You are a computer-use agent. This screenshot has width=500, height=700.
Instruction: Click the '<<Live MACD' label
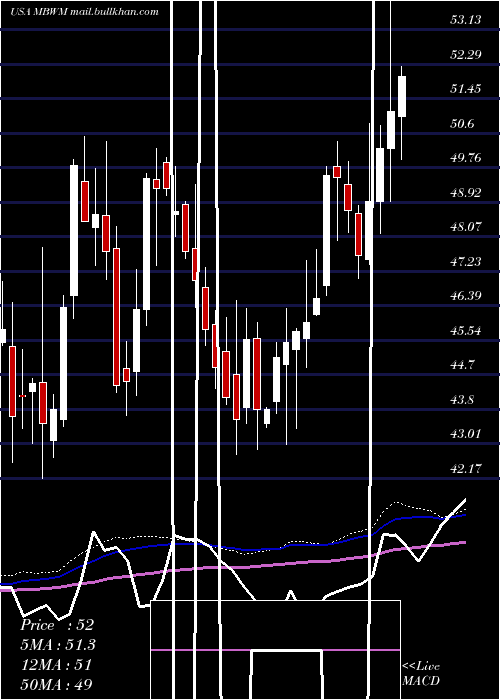pyautogui.click(x=421, y=673)
